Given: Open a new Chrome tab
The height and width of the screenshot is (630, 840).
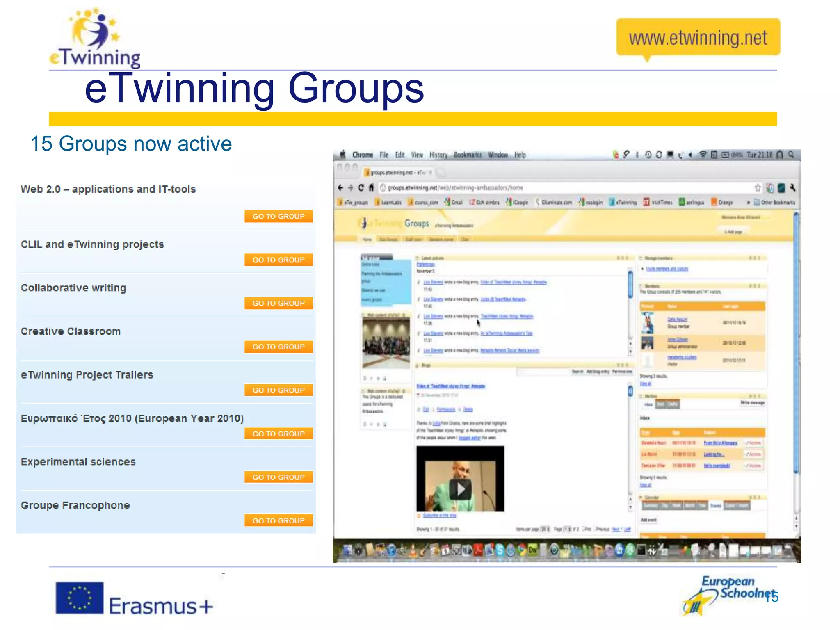Looking at the screenshot, I should pyautogui.click(x=441, y=173).
